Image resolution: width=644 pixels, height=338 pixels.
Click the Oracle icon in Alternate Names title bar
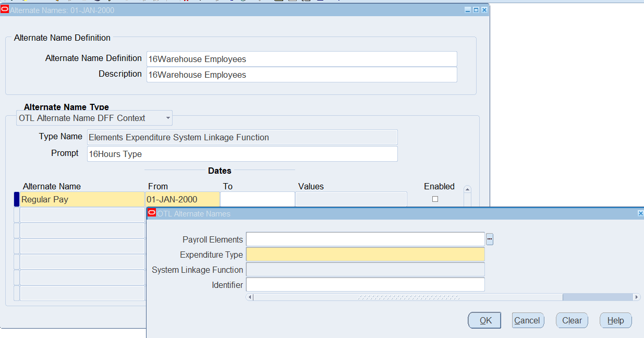point(5,9)
